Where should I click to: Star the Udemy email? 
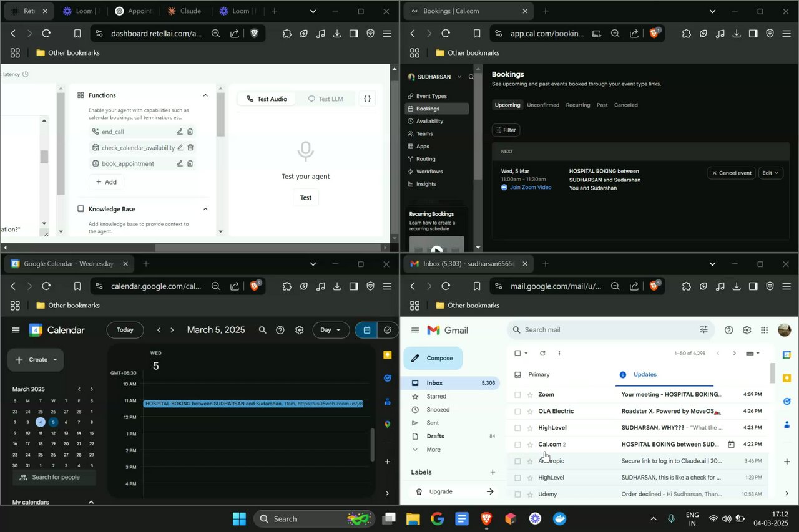pos(530,494)
